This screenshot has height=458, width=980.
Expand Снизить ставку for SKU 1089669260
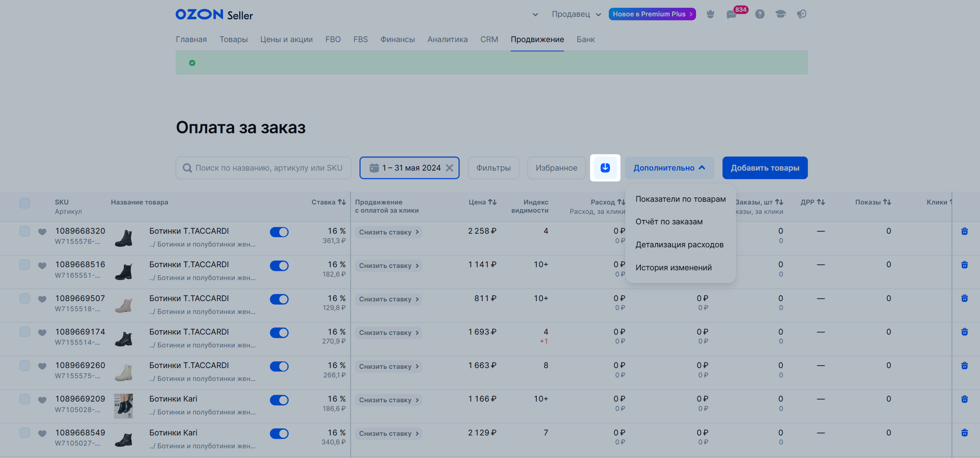pyautogui.click(x=388, y=366)
